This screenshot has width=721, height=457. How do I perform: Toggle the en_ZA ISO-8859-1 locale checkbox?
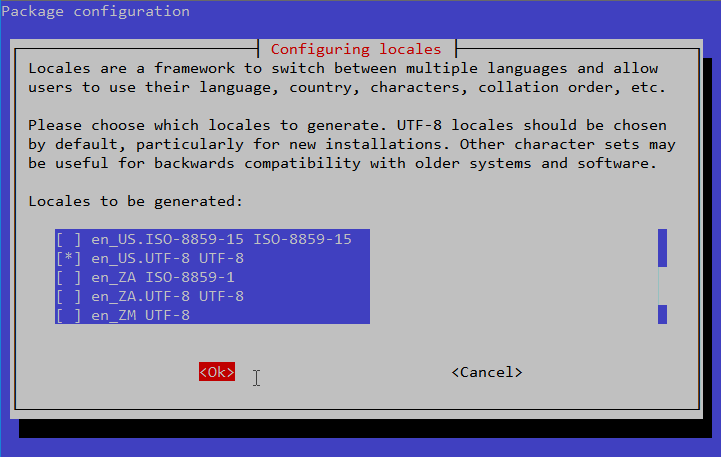click(69, 277)
